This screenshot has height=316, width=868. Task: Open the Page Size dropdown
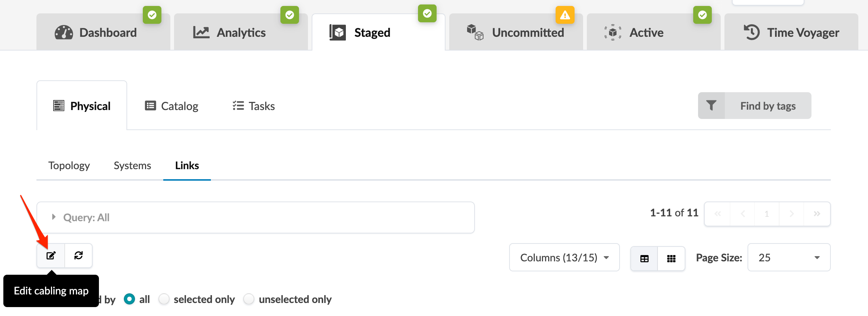point(789,257)
